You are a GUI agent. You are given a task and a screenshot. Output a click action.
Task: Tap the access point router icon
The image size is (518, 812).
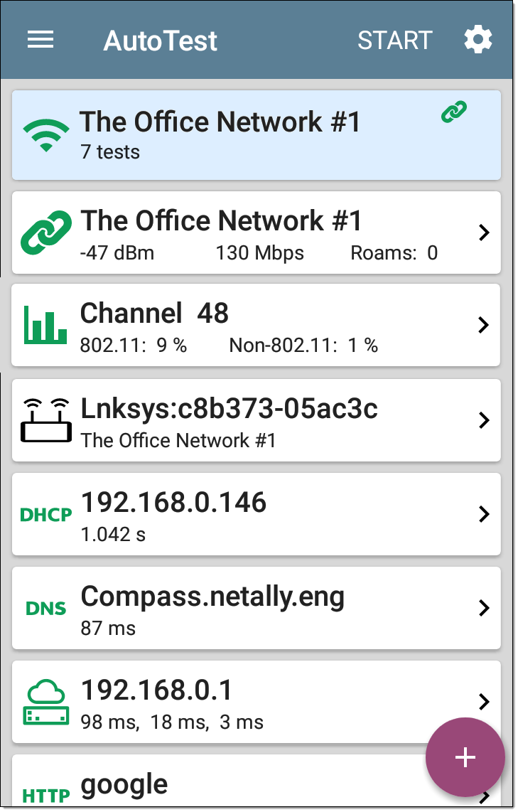(x=46, y=420)
